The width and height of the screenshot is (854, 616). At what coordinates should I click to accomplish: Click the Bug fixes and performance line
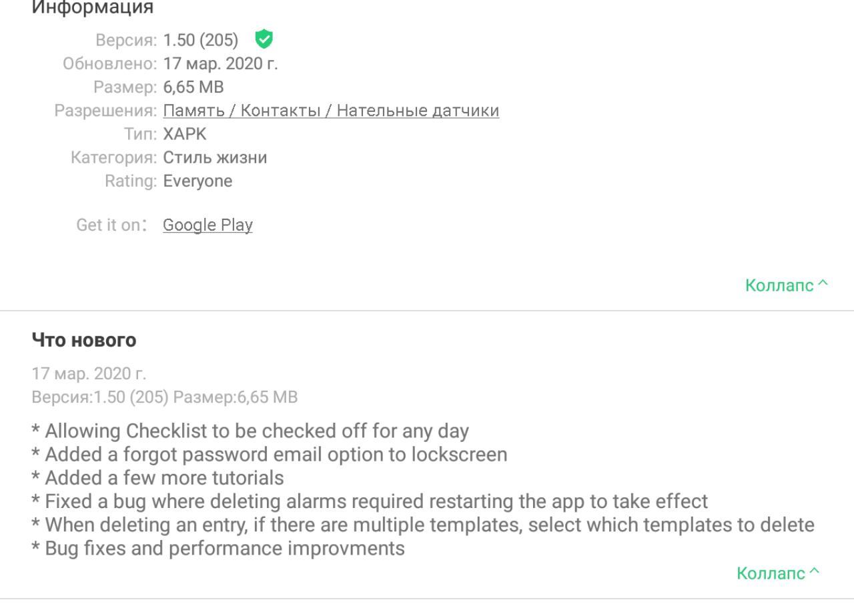click(x=218, y=549)
